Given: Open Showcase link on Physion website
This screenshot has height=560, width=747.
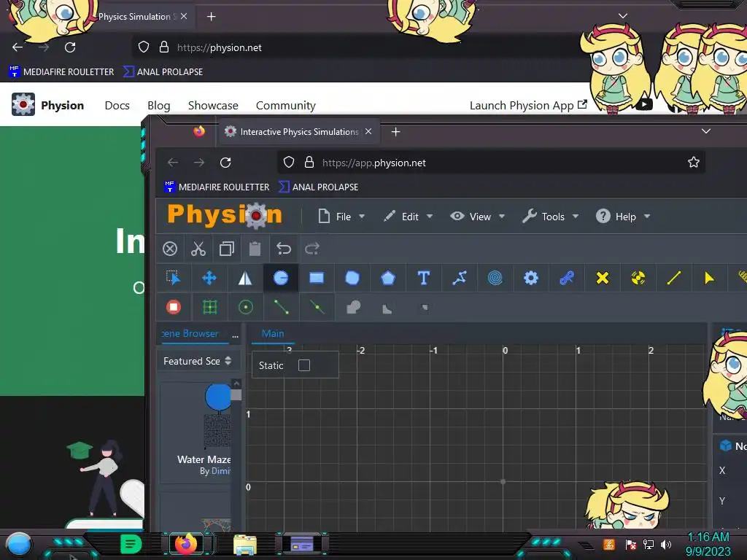Looking at the screenshot, I should point(213,105).
